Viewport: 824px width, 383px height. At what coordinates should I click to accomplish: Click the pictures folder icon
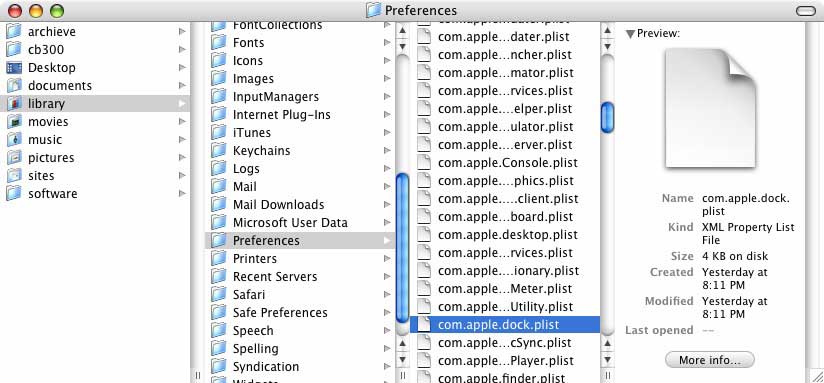click(14, 157)
